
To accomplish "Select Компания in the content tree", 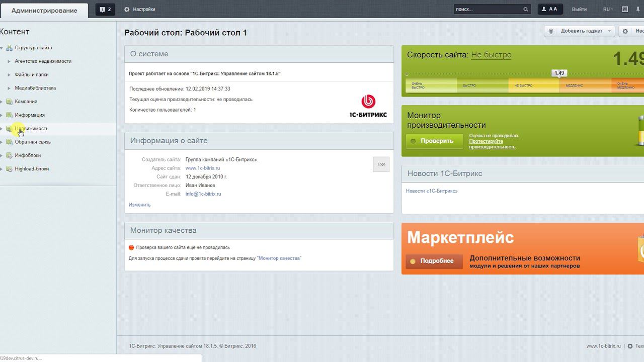I will tap(26, 102).
